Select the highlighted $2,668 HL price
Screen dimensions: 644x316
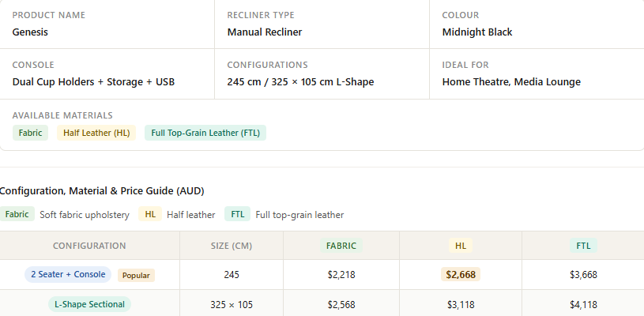461,275
